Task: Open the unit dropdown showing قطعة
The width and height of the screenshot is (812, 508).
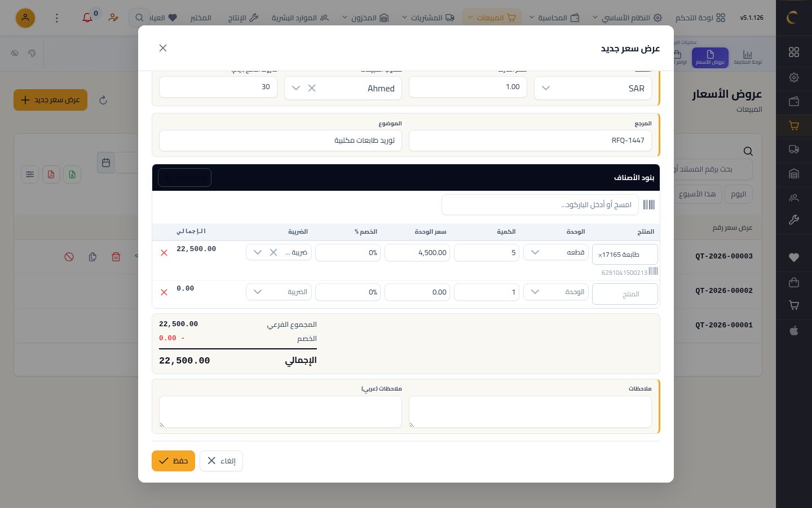Action: click(556, 252)
